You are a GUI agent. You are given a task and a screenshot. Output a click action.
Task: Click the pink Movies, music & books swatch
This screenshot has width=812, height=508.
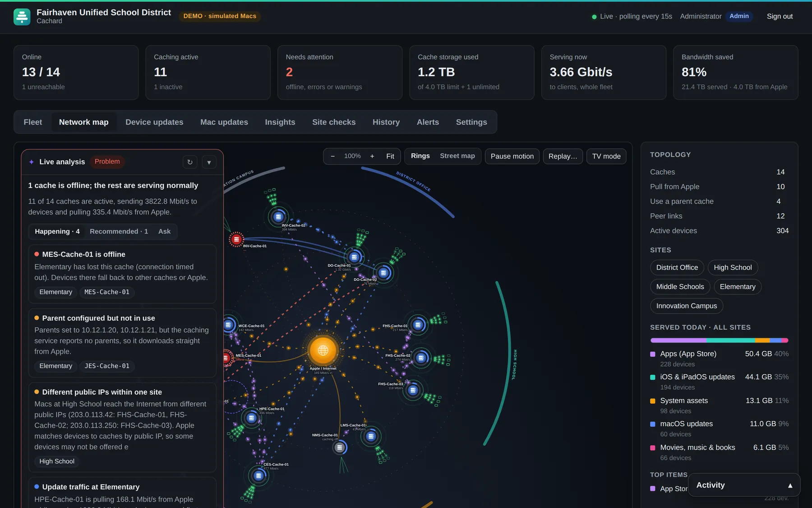(653, 448)
